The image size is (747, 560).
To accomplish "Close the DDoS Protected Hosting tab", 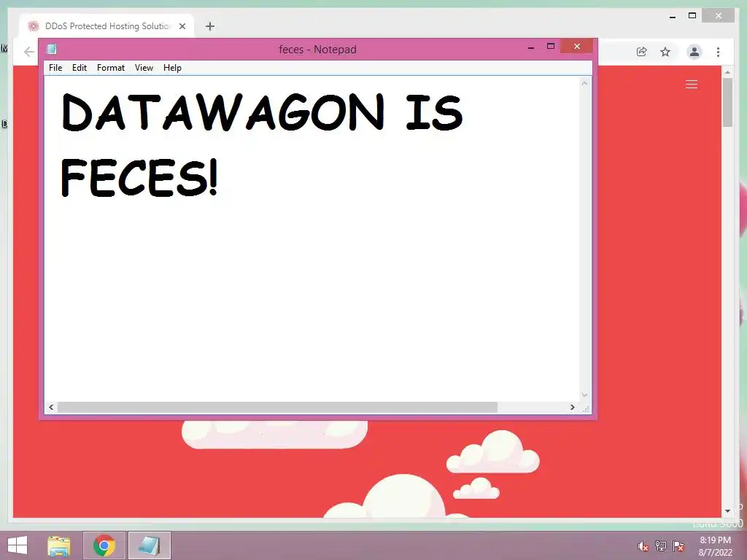I will 182,26.
